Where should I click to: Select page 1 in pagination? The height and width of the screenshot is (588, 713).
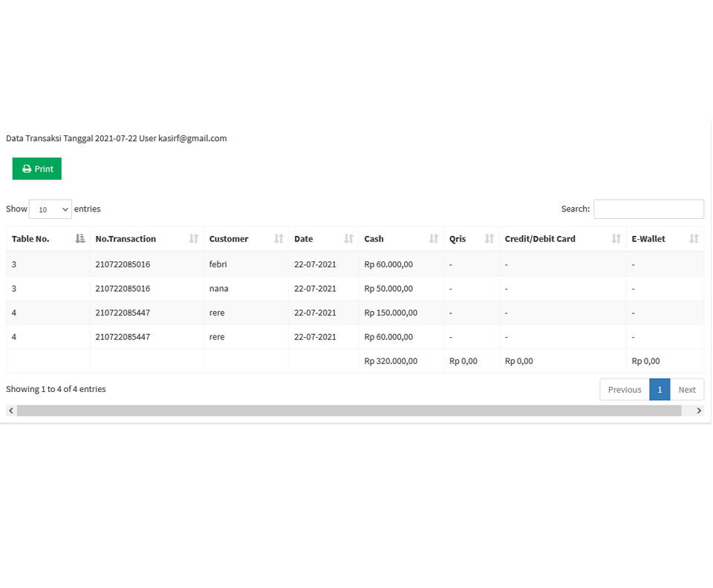[x=660, y=390]
